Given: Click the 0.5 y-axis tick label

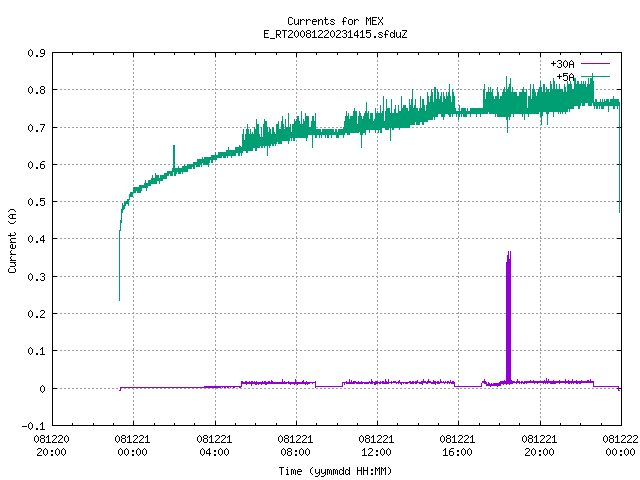Looking at the screenshot, I should [x=36, y=202].
